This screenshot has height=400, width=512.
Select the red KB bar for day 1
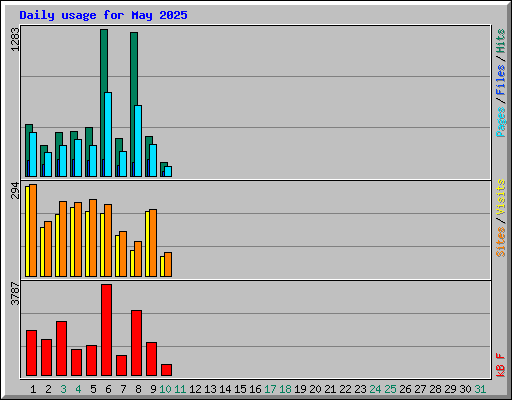pyautogui.click(x=32, y=353)
